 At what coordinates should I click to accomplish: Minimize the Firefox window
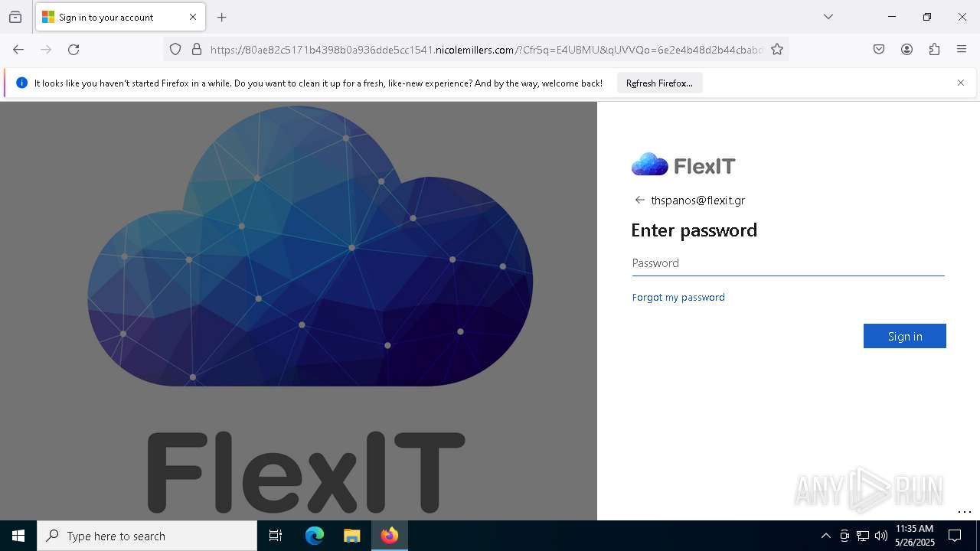tap(892, 17)
